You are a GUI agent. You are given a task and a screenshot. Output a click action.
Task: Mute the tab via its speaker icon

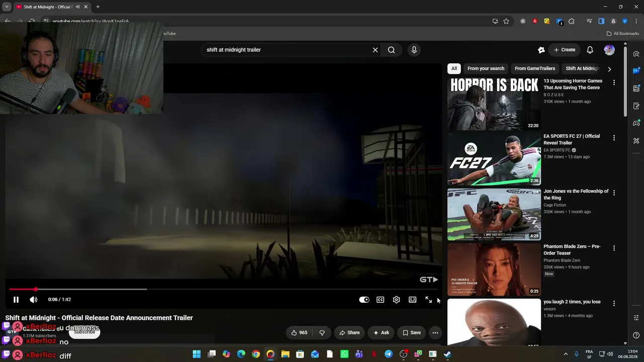click(x=77, y=7)
